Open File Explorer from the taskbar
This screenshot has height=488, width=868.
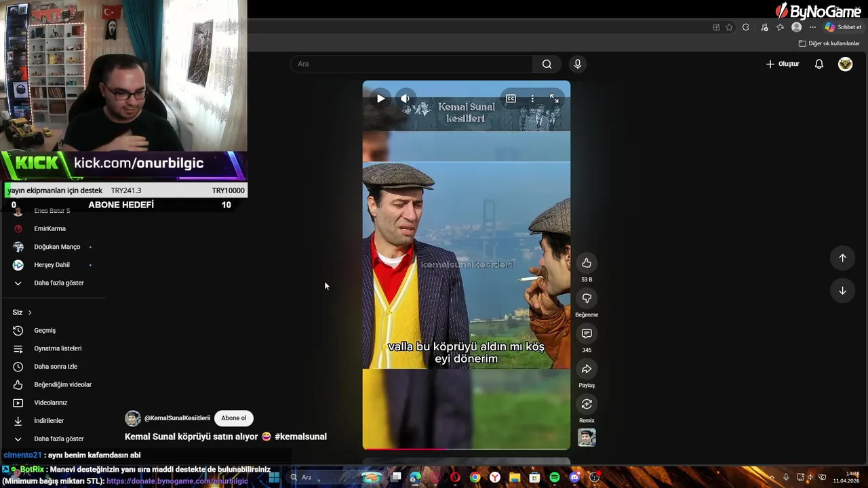515,477
